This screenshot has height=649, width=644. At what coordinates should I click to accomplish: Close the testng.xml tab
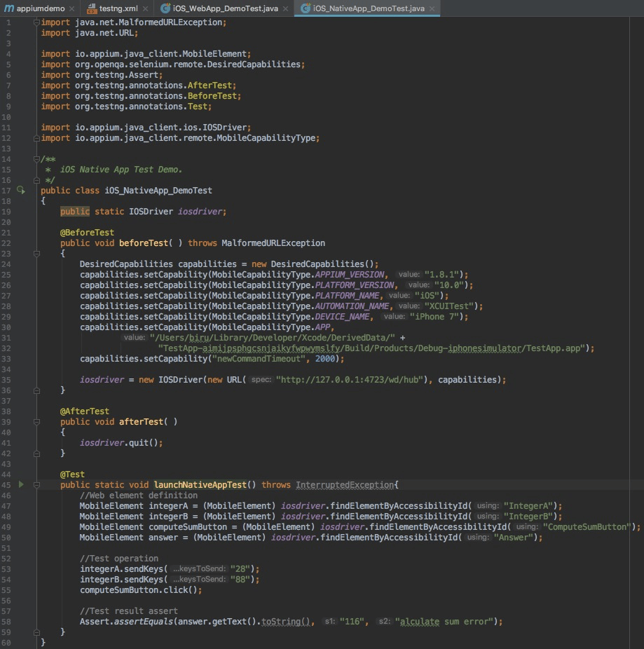(144, 8)
